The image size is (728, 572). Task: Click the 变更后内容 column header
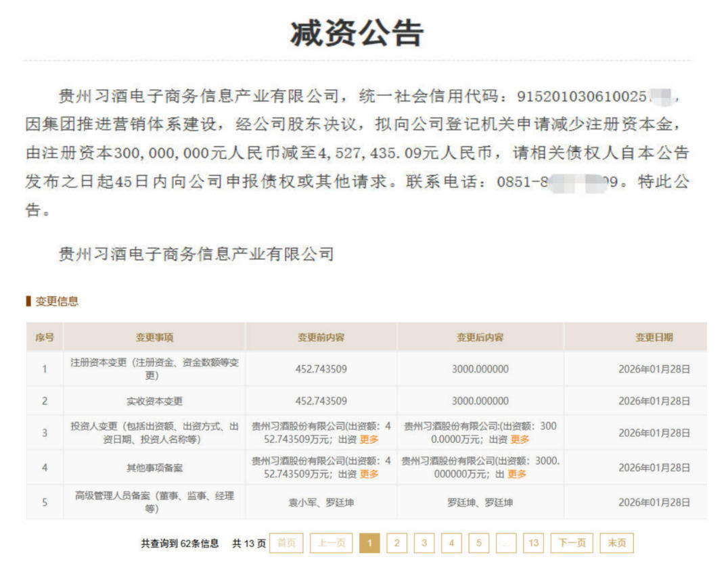point(480,337)
